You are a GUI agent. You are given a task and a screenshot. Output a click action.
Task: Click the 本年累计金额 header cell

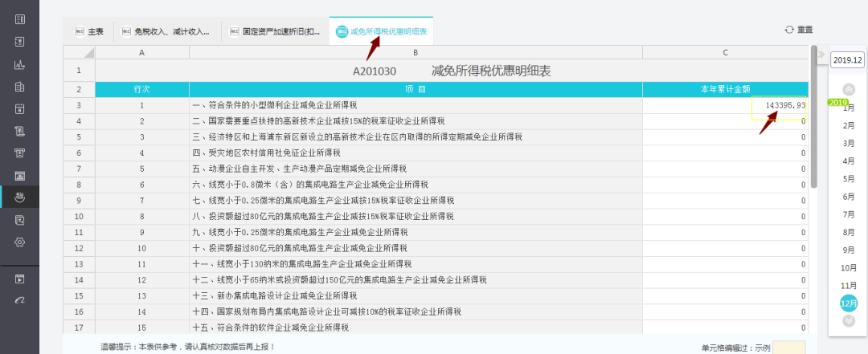725,89
